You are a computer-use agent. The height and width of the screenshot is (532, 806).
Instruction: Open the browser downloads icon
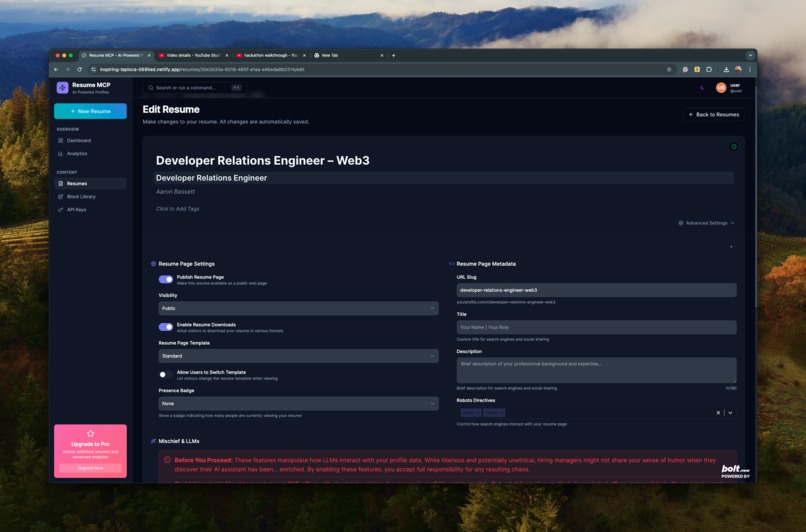pyautogui.click(x=726, y=69)
